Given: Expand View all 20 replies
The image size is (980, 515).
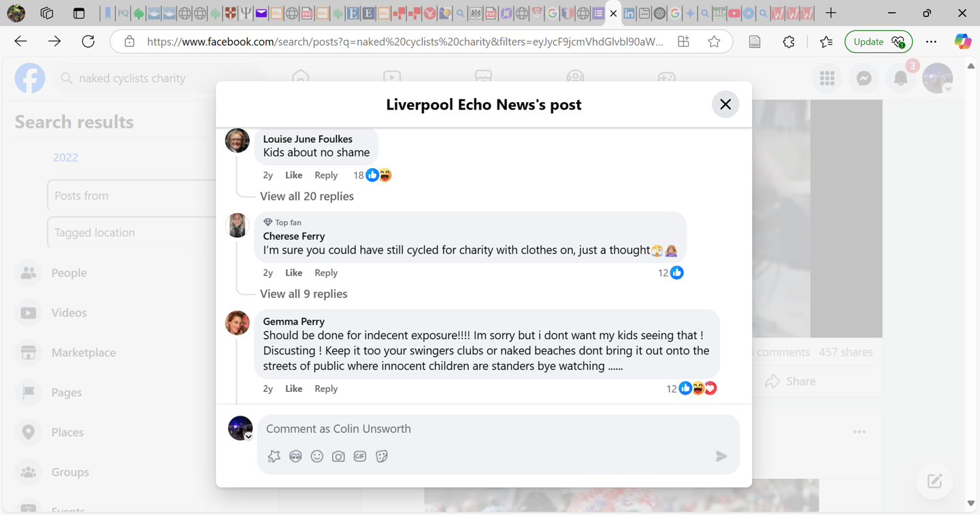Looking at the screenshot, I should tap(307, 196).
